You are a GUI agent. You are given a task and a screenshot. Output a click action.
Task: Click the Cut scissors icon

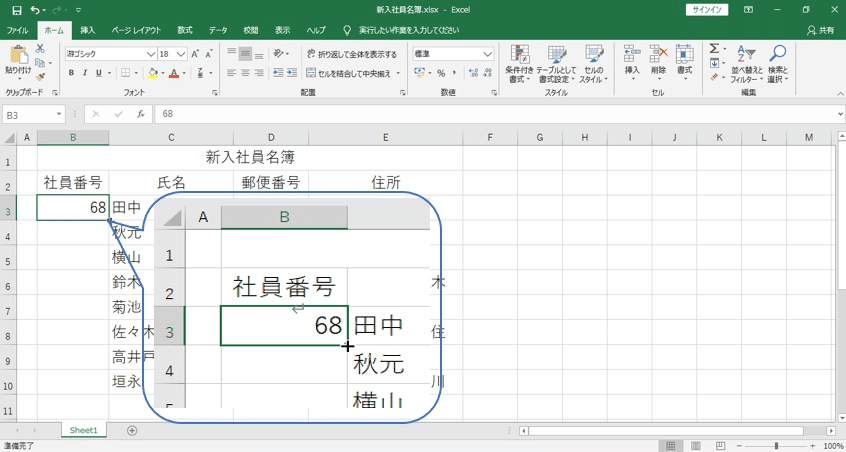tap(40, 49)
